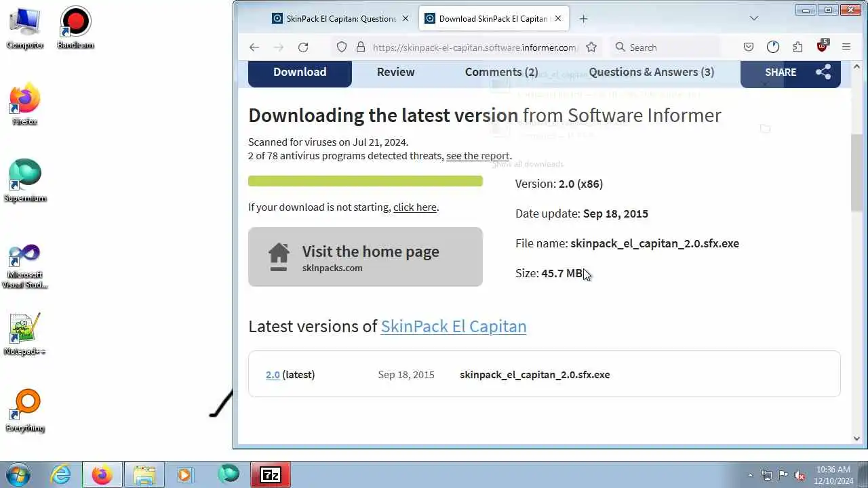Open Notepad++ from the desktop
This screenshot has width=868, height=488.
pyautogui.click(x=25, y=334)
